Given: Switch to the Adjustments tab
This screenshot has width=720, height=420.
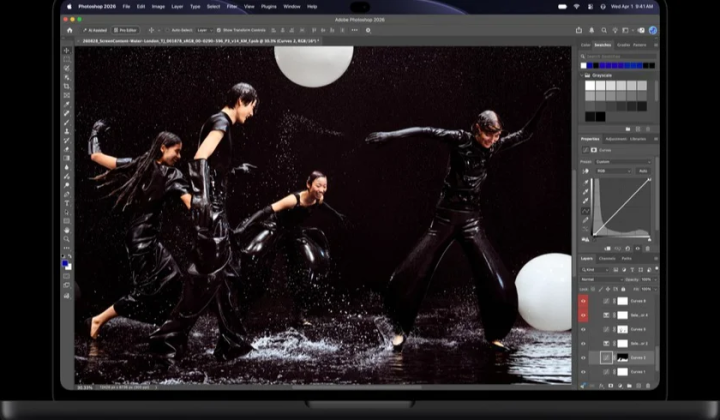Looking at the screenshot, I should tap(615, 139).
